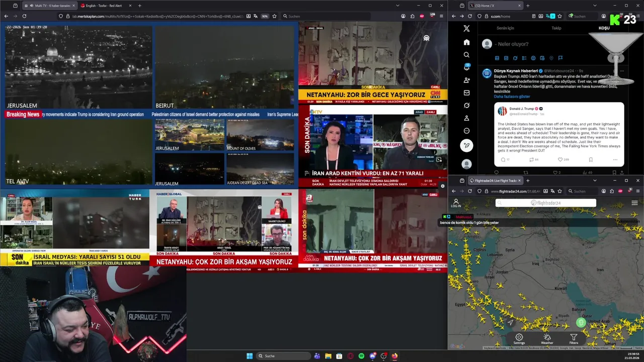644x362 pixels.
Task: Open the three-dot menu on the Dünya Kaynak Haberleri post
Action: [x=622, y=71]
